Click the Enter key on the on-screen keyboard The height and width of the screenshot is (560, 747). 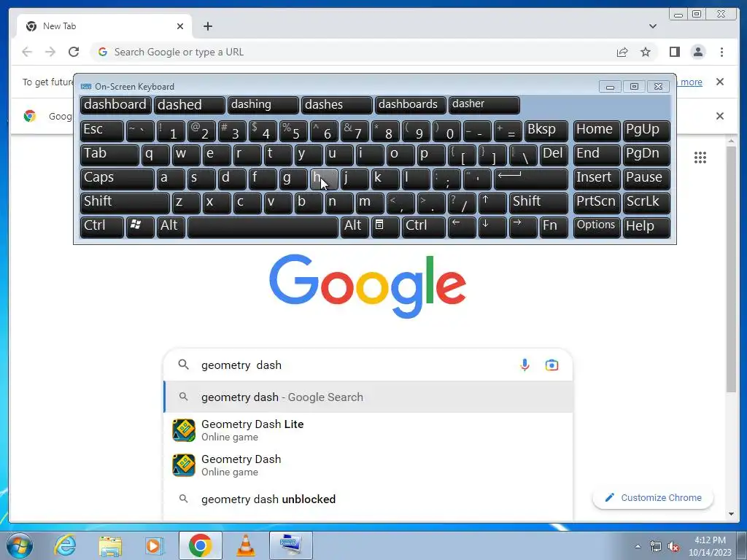(x=531, y=179)
